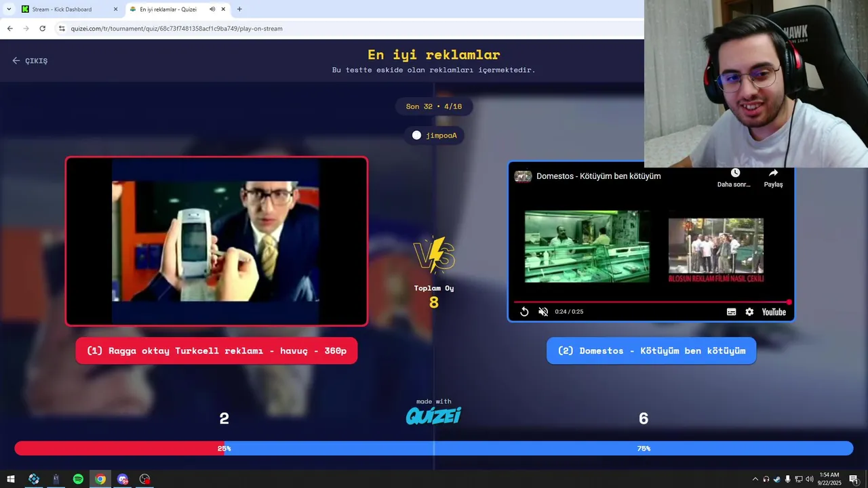Expand the hidden system tray icons

tap(755, 479)
